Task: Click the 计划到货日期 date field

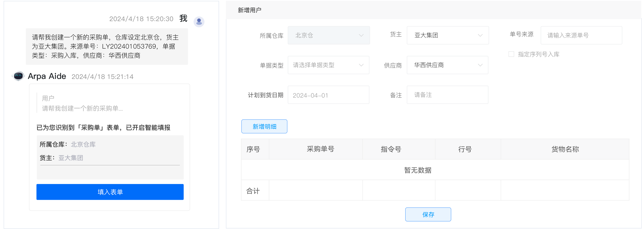Action: (x=328, y=95)
